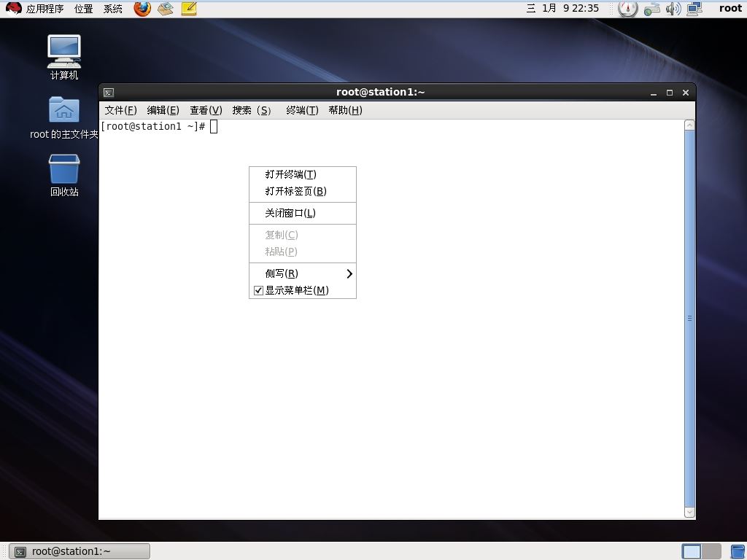This screenshot has width=747, height=560.
Task: Click the trash applet in bottom panel
Action: (738, 552)
